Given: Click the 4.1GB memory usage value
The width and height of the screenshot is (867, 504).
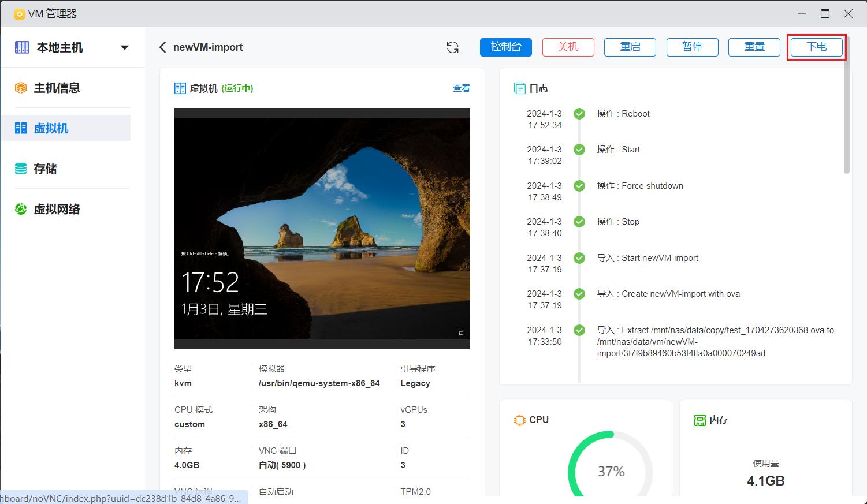Looking at the screenshot, I should [766, 481].
